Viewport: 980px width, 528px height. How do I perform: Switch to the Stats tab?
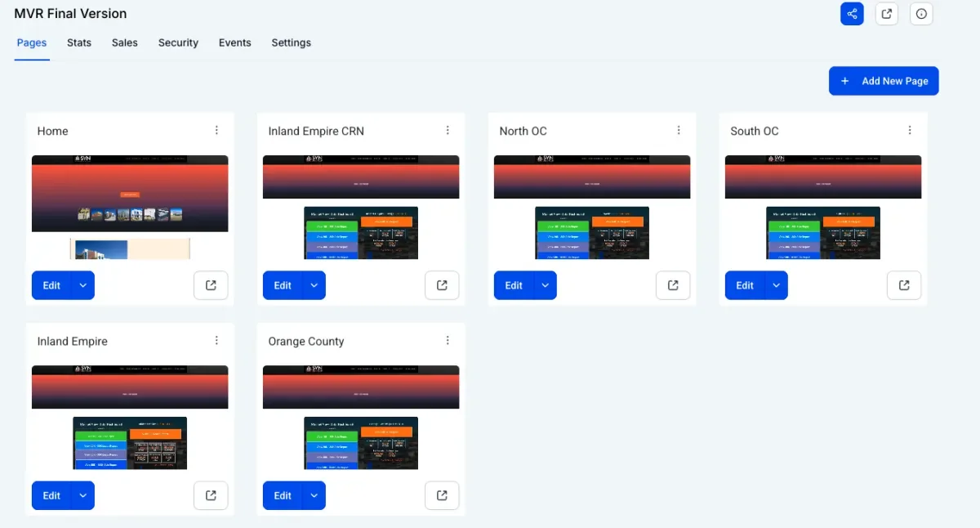79,43
